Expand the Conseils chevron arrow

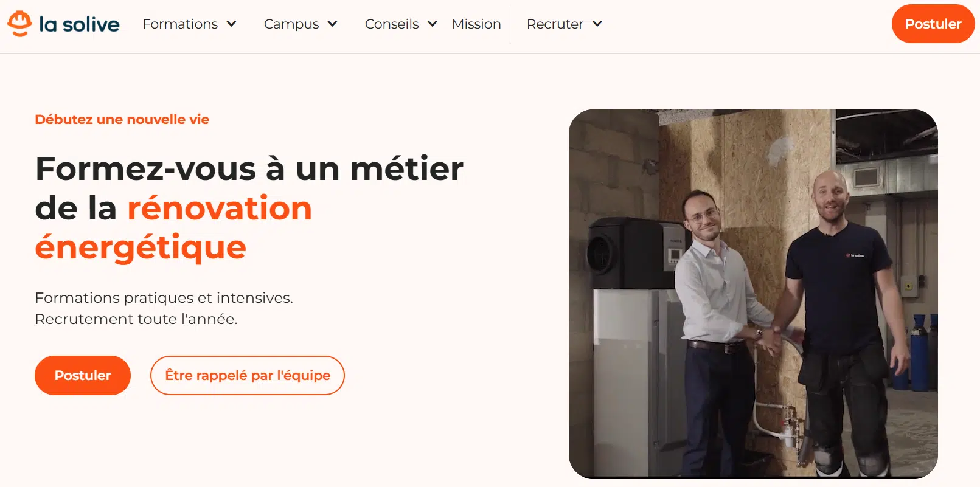pos(433,24)
